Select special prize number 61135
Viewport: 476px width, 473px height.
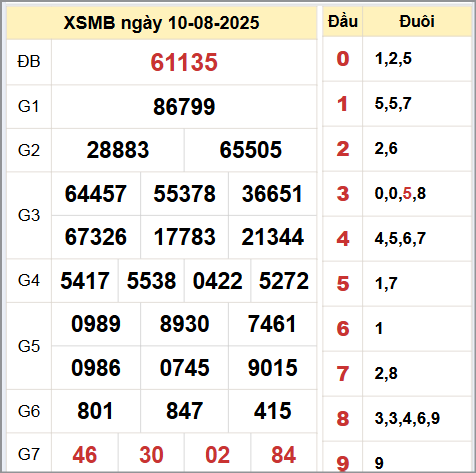tap(184, 62)
